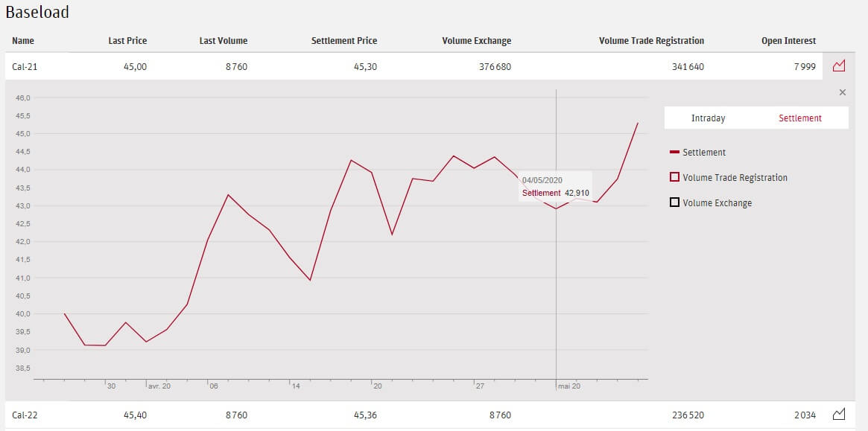Close the chart panel with X
The width and height of the screenshot is (868, 431).
point(843,92)
